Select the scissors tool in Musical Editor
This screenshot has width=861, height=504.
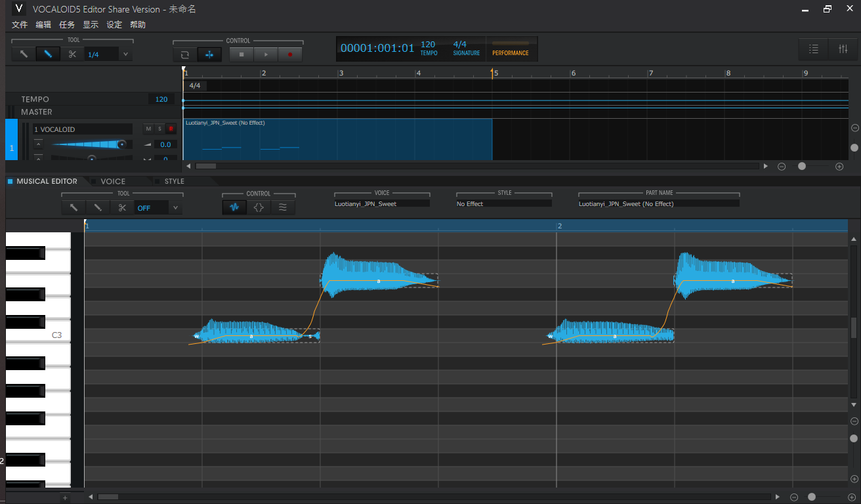[122, 207]
